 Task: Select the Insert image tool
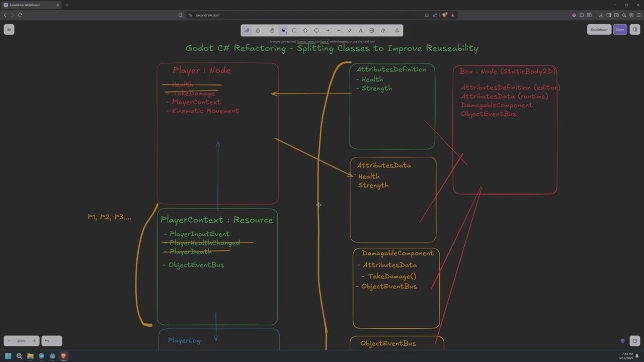(x=372, y=31)
